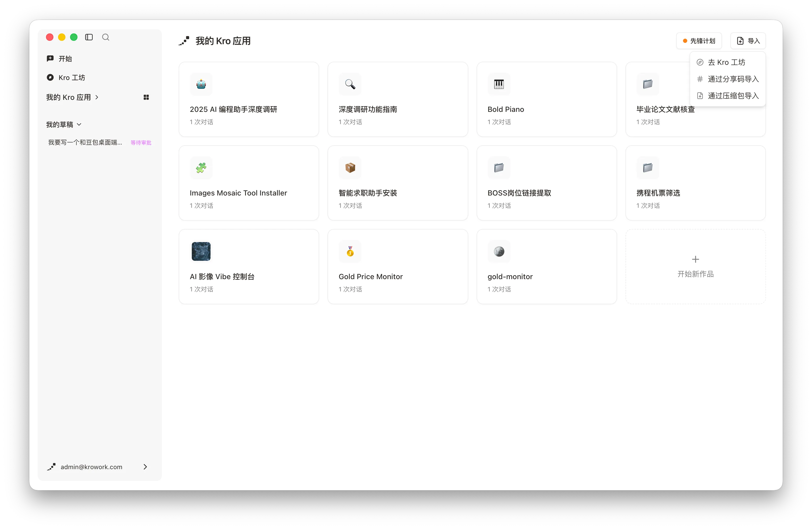This screenshot has width=812, height=529.
Task: Click the magnifying glass icon on 深度调研功能指南
Action: (x=350, y=84)
